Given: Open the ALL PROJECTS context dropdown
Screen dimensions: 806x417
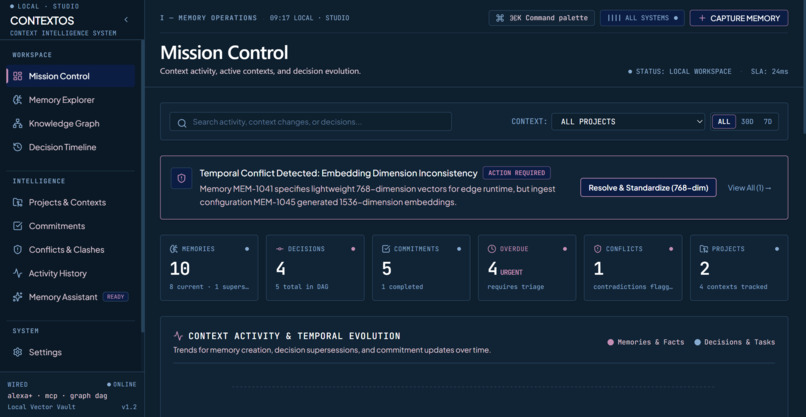Looking at the screenshot, I should click(x=628, y=122).
